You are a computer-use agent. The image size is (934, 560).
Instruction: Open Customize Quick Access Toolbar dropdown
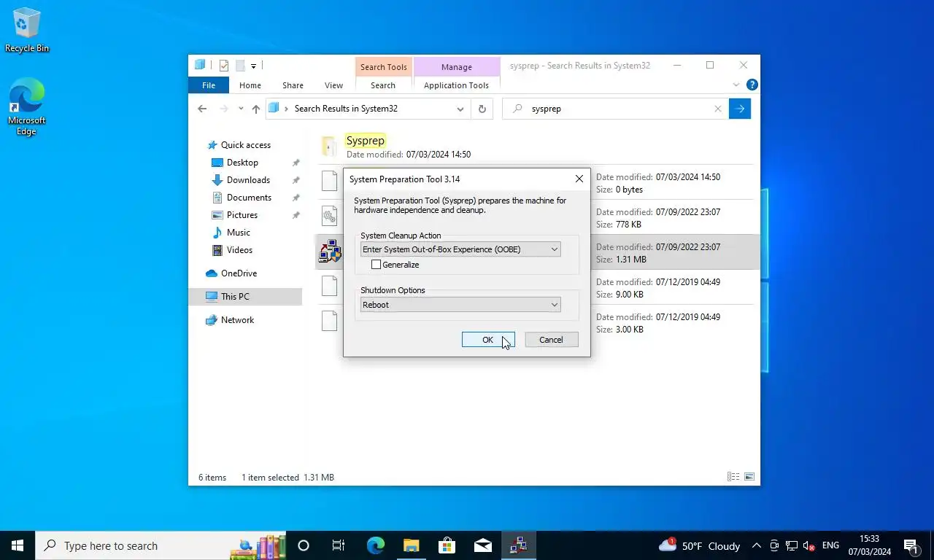click(x=253, y=66)
